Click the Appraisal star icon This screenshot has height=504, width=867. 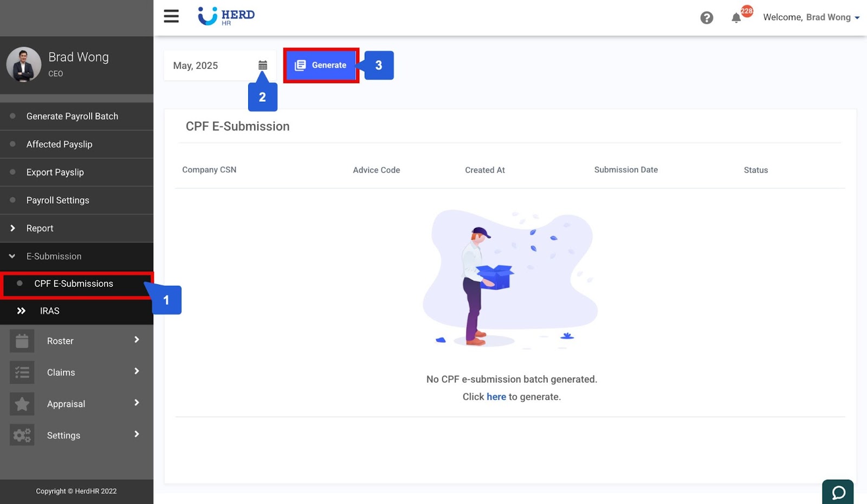pyautogui.click(x=22, y=404)
